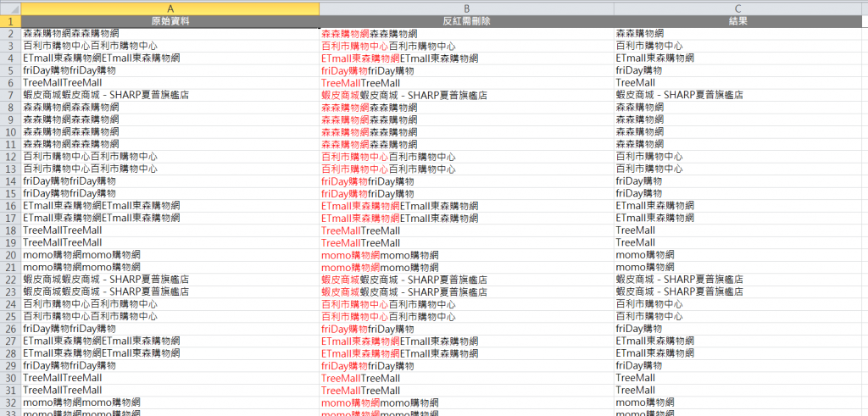The image size is (868, 416).
Task: Click cell B4 with red ETmall東森購物網
Action: pyautogui.click(x=467, y=58)
